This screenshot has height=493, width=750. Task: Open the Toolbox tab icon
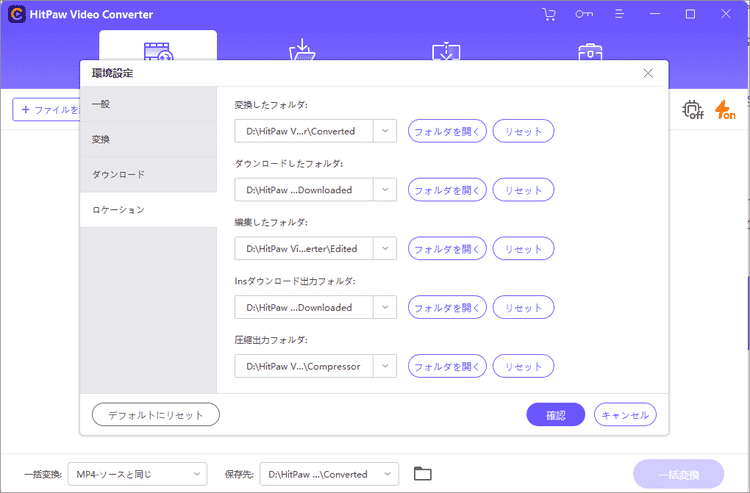590,52
